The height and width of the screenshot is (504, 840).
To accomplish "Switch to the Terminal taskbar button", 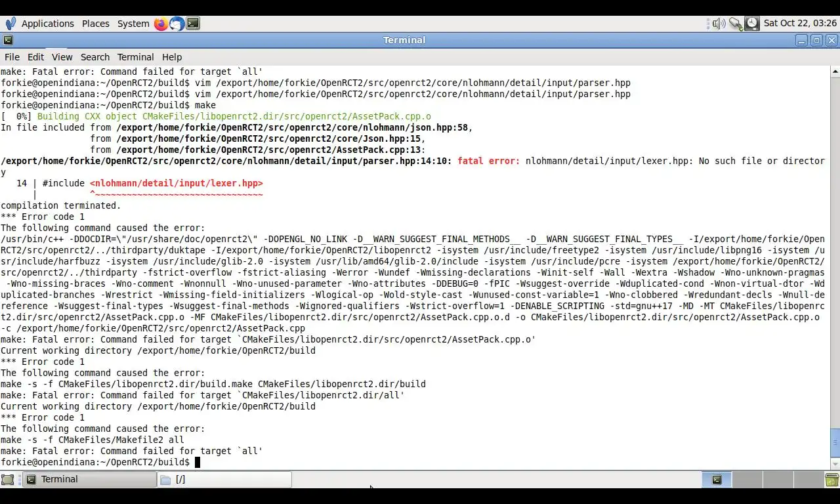I will (90, 480).
